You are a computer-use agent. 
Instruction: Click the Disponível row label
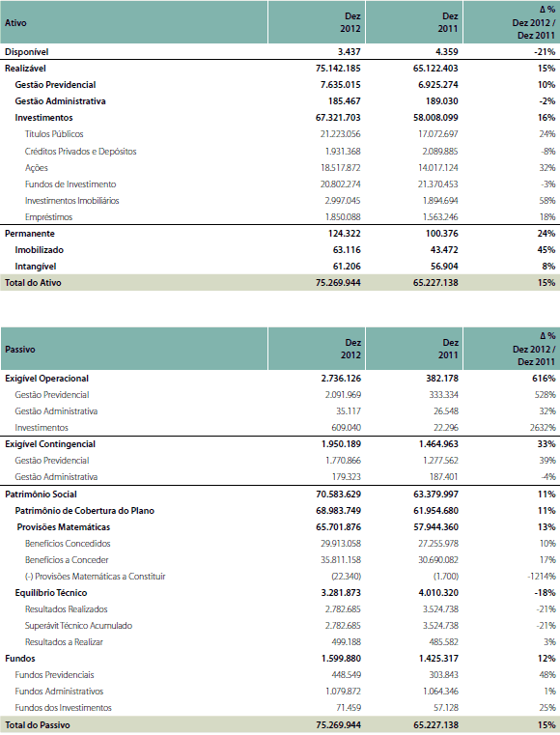(27, 52)
